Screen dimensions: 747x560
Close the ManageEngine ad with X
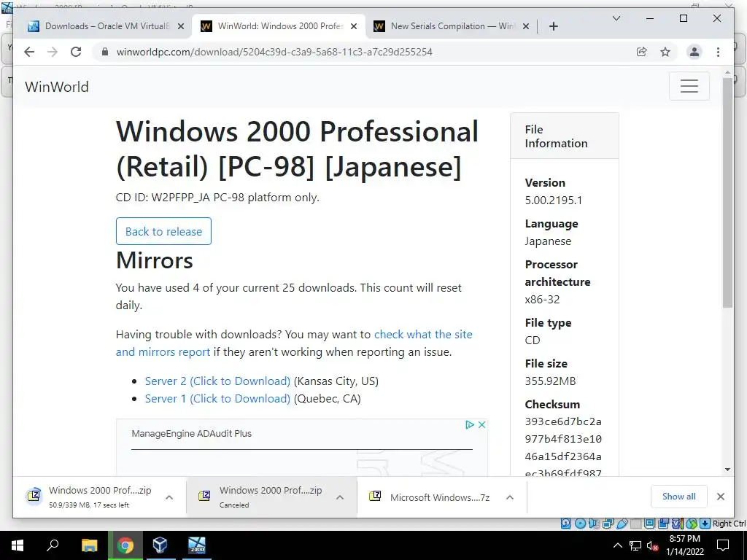[x=481, y=425]
